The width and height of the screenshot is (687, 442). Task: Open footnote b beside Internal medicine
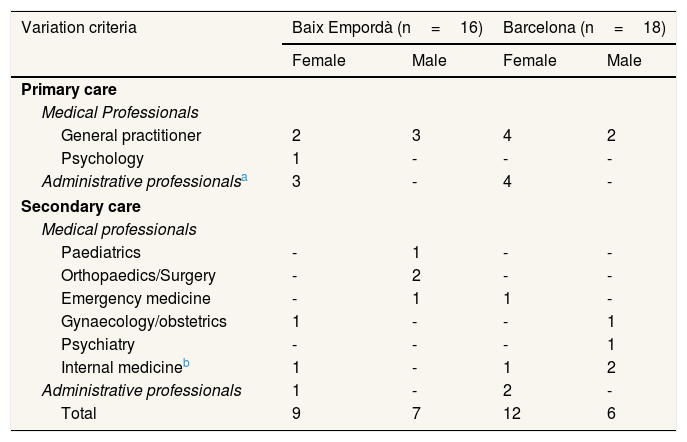click(x=186, y=362)
